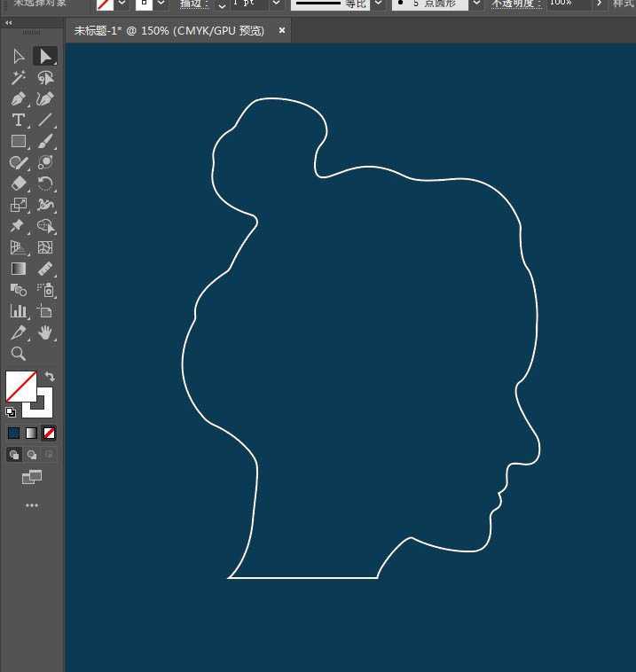Image resolution: width=636 pixels, height=672 pixels.
Task: Select the Zoom magnifier tool
Action: pos(18,354)
